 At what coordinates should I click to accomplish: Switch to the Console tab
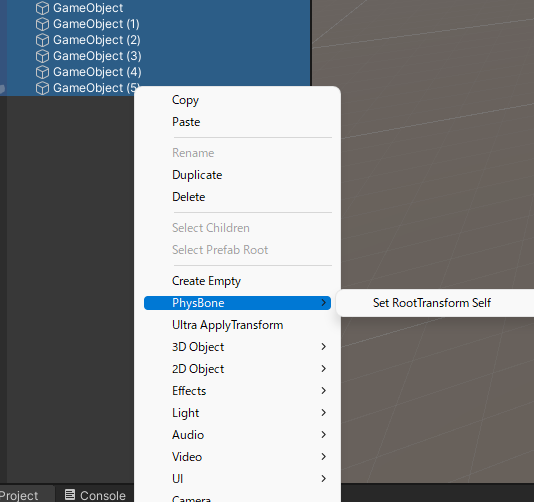coord(95,495)
